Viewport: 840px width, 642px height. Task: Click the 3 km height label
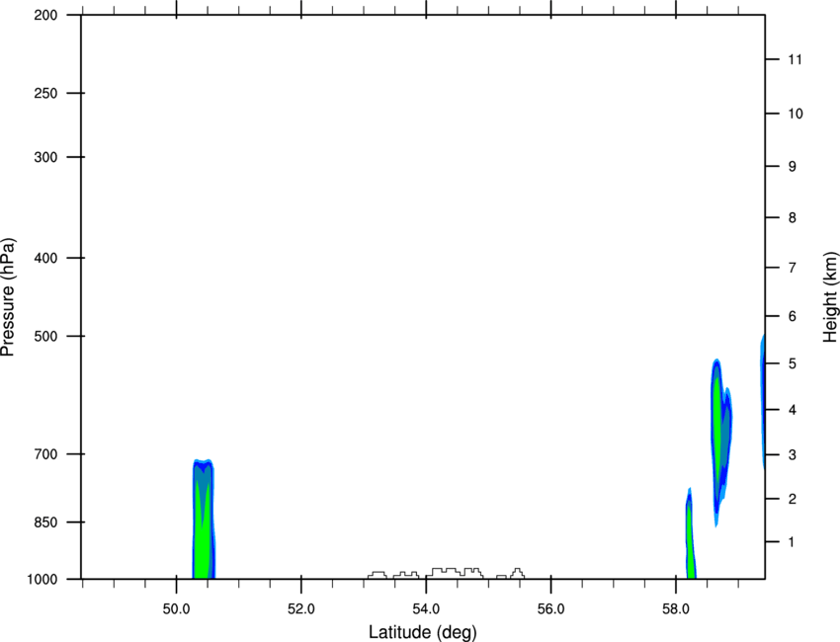coord(792,455)
